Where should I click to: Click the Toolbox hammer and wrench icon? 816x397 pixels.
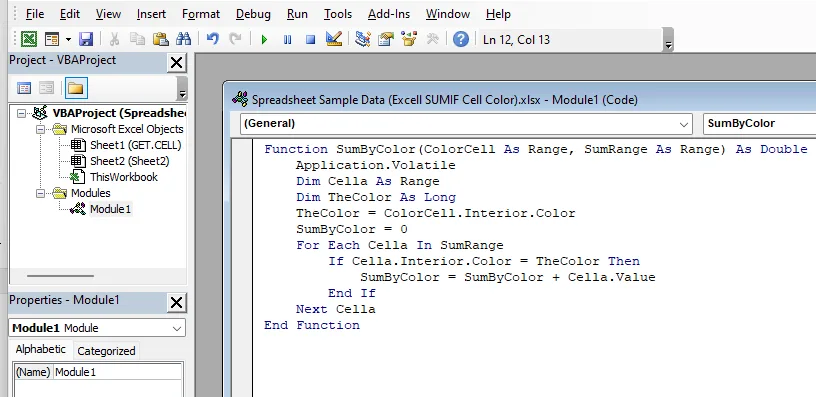(432, 40)
